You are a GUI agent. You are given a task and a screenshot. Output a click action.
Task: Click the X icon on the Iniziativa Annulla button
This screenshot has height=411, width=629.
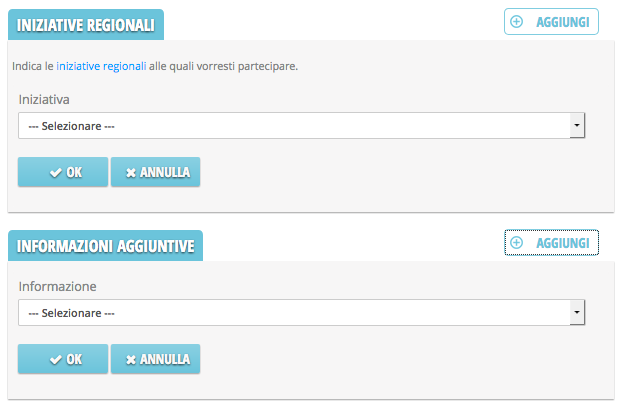pyautogui.click(x=130, y=172)
